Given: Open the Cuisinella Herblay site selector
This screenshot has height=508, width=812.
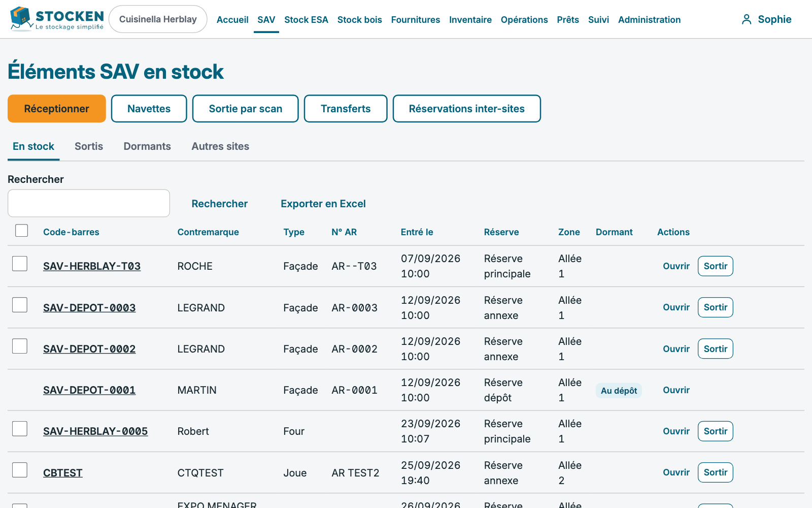Looking at the screenshot, I should (158, 19).
